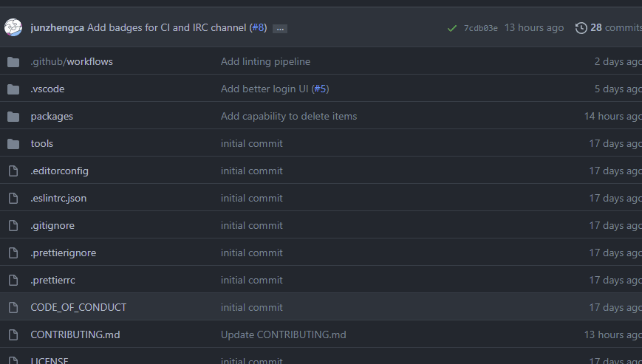Open pull request #8 link
The width and height of the screenshot is (642, 364).
(259, 27)
